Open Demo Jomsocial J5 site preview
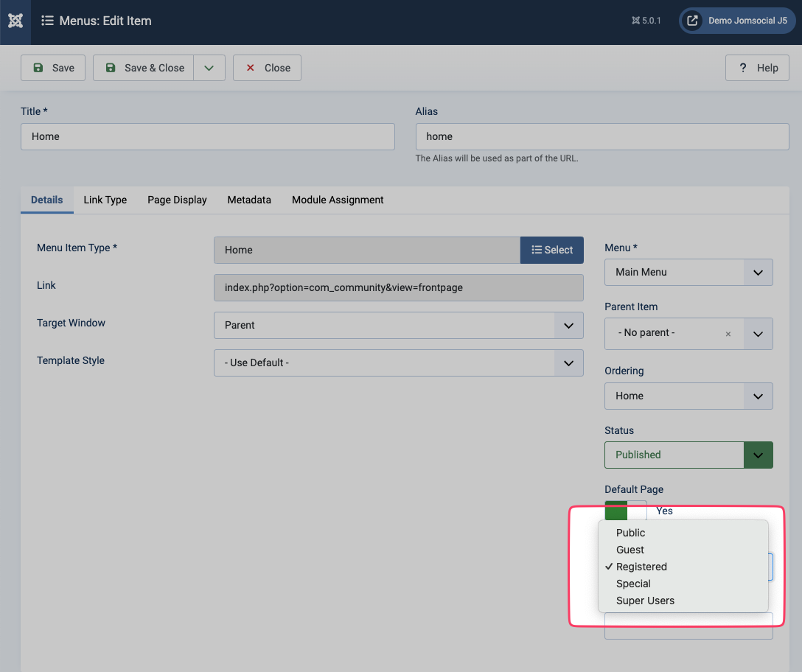The image size is (802, 672). [737, 21]
